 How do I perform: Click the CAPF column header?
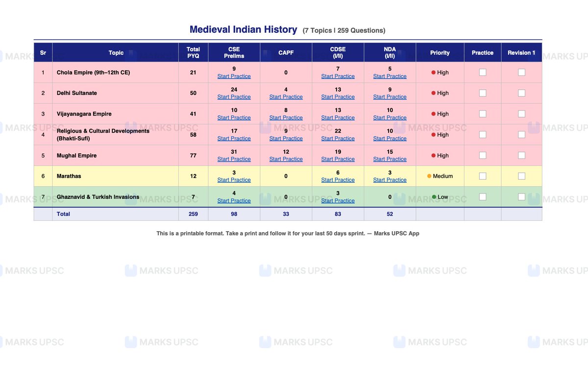point(286,52)
